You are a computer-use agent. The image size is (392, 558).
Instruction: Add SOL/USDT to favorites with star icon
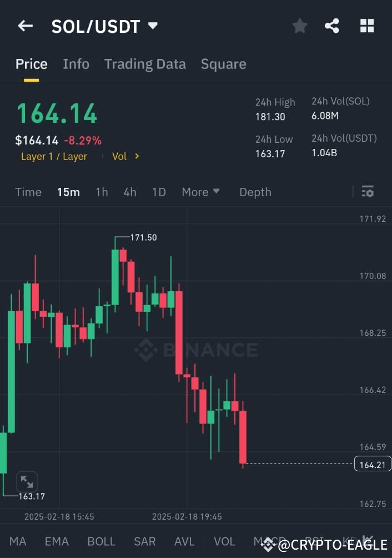click(300, 26)
